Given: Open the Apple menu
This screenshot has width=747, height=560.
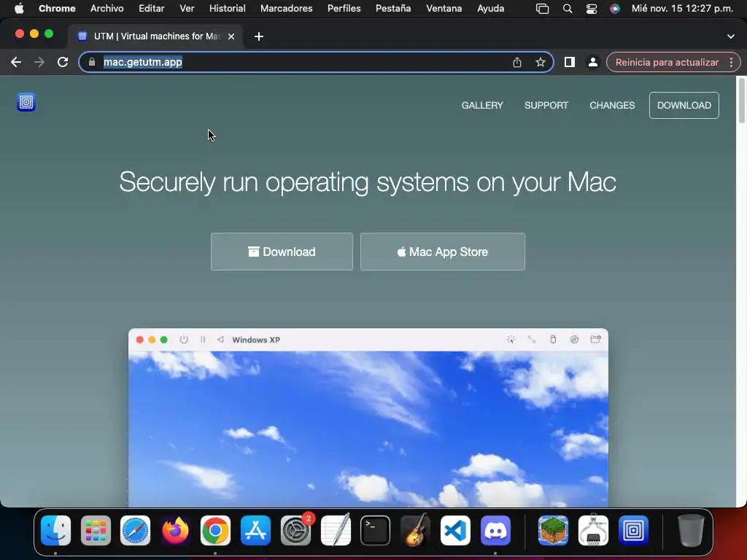Looking at the screenshot, I should (19, 8).
